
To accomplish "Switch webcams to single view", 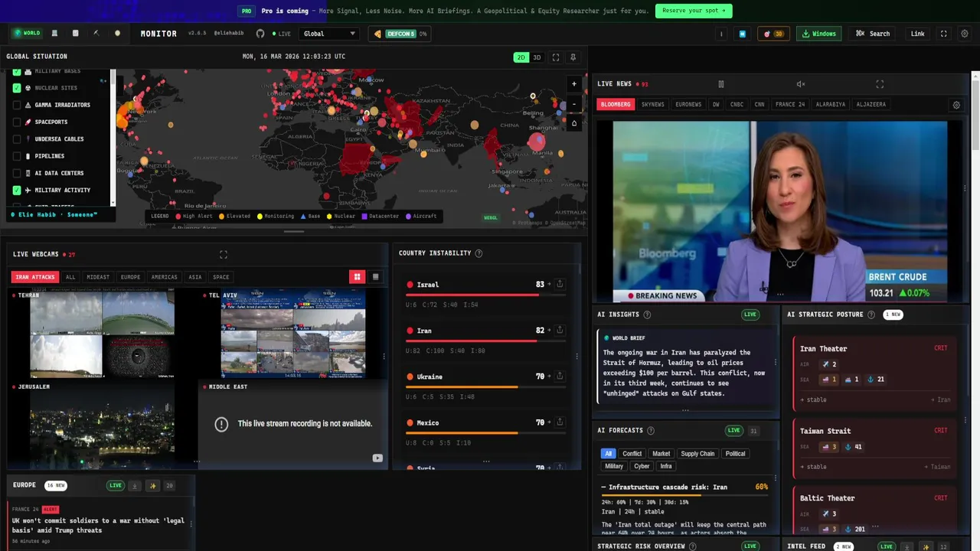I will (375, 277).
